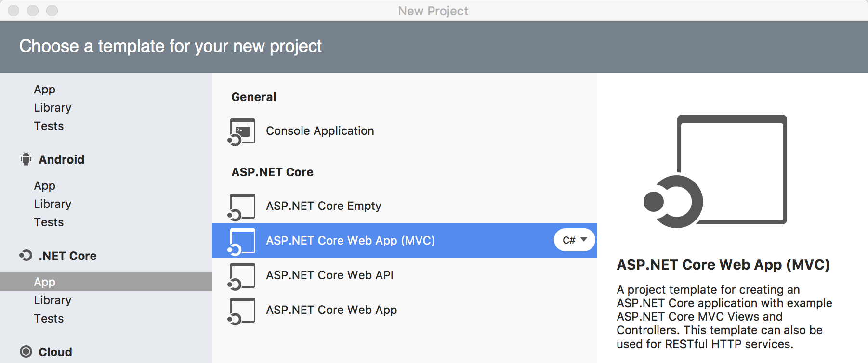Click the General section header
Viewport: 868px width, 363px height.
click(254, 97)
